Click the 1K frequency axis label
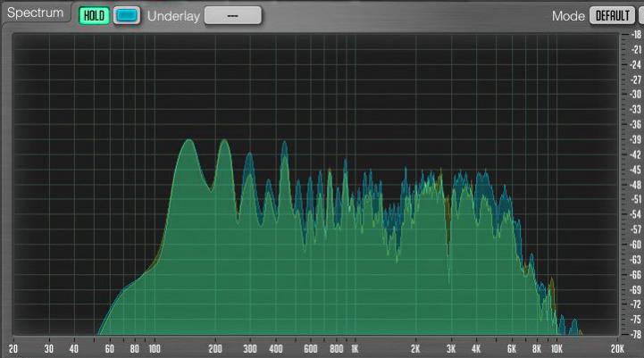 click(355, 349)
